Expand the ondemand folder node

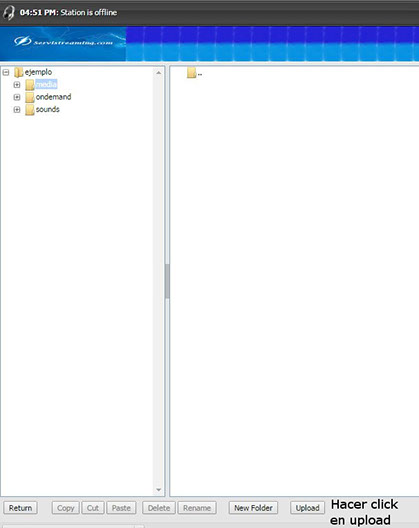(17, 97)
